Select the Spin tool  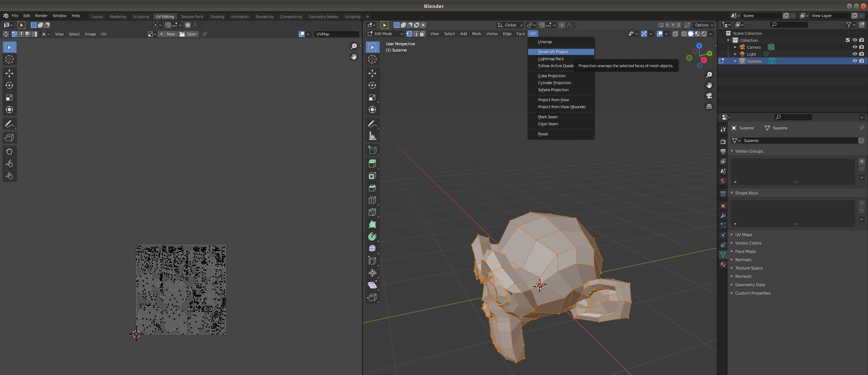point(372,237)
